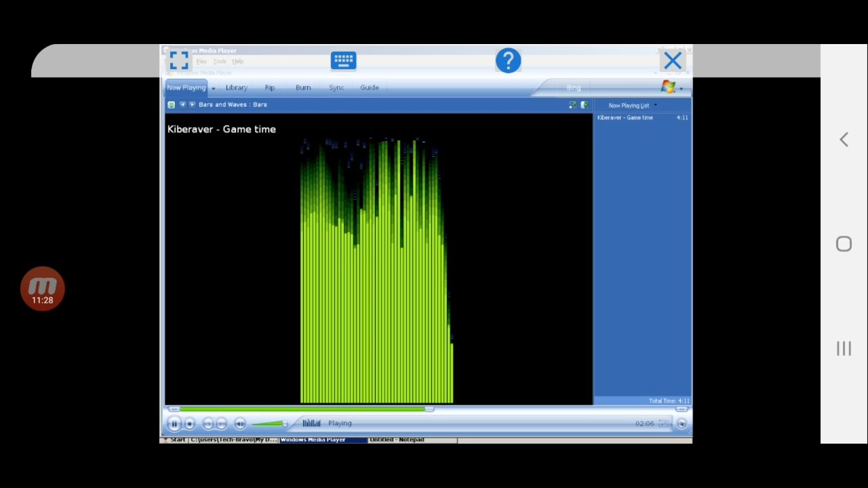
Task: Select Windows Media Player taskbar button
Action: coord(323,440)
